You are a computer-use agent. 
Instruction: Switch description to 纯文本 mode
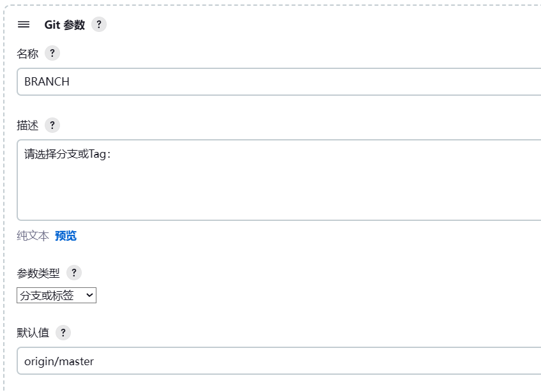[x=33, y=236]
